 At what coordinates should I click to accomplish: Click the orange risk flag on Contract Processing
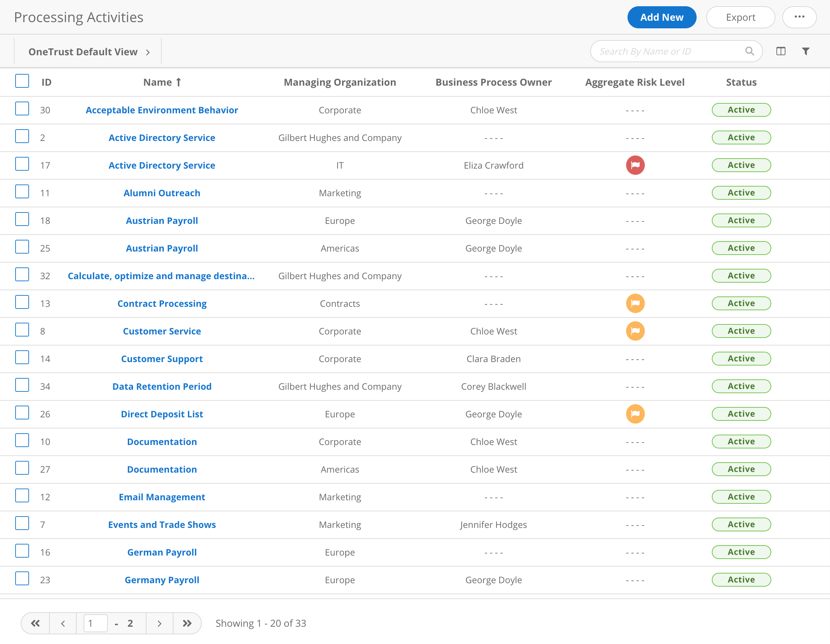(x=635, y=303)
